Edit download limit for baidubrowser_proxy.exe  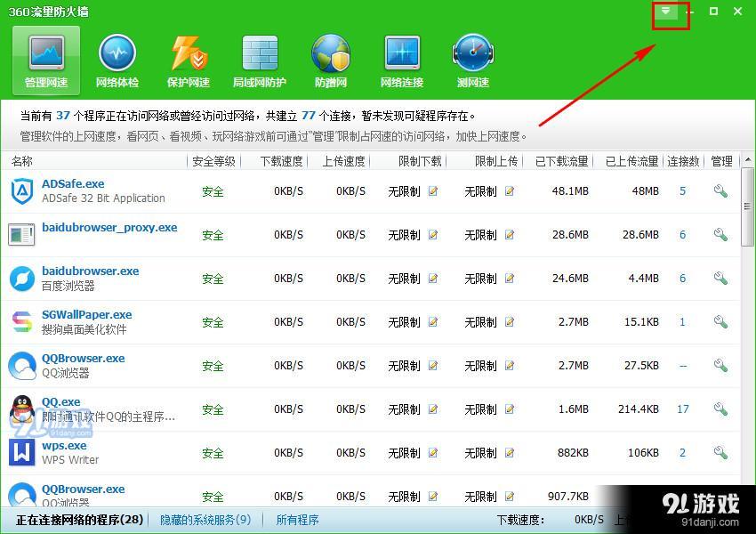433,235
